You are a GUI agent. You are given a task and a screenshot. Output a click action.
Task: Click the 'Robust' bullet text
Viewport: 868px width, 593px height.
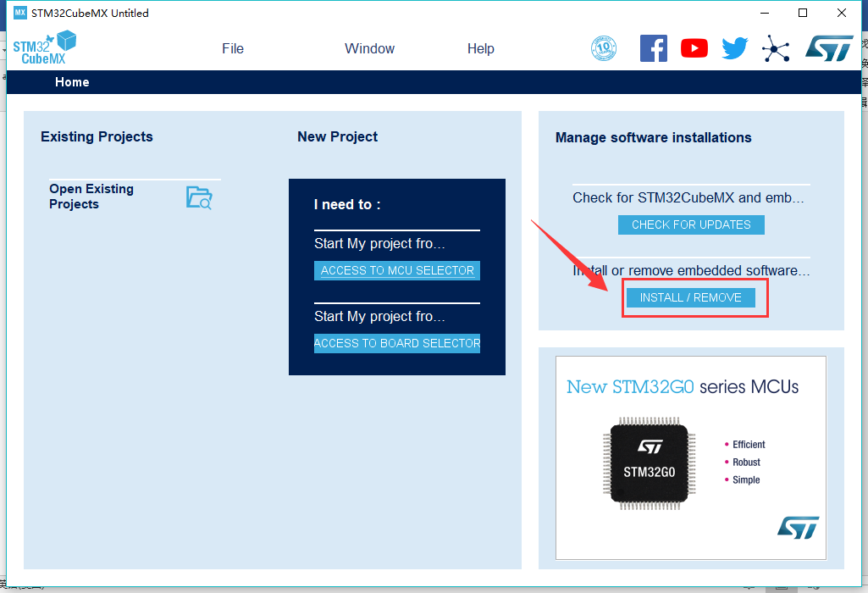(746, 463)
